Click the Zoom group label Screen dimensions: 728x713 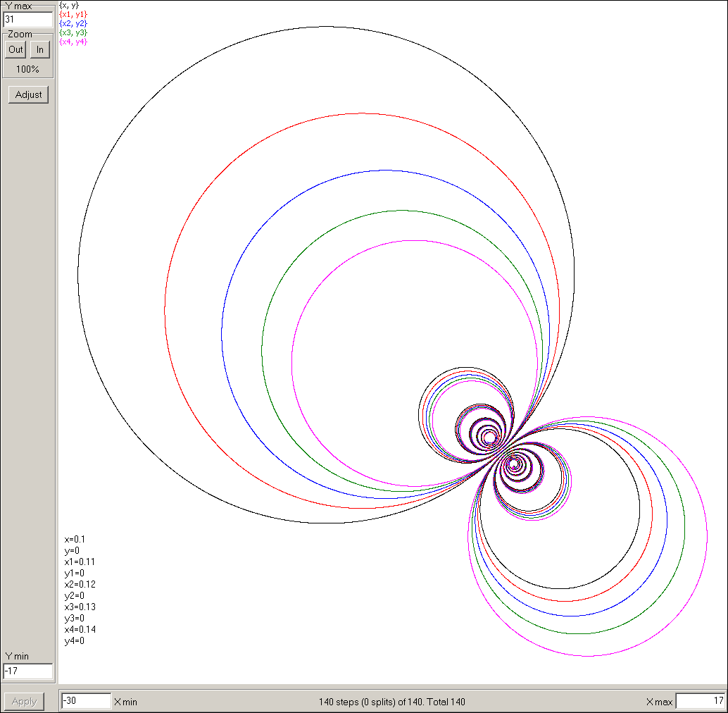tap(20, 35)
